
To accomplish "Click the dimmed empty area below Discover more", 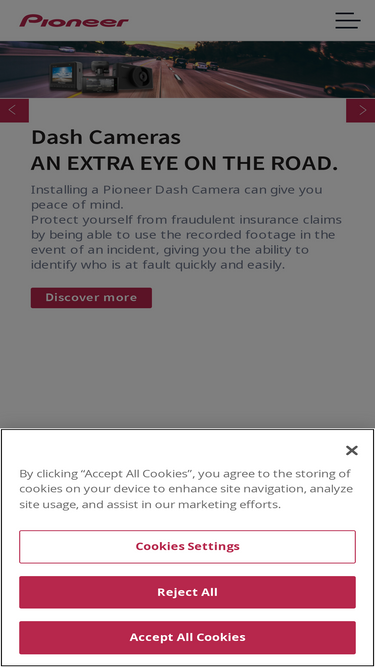I will point(188,368).
